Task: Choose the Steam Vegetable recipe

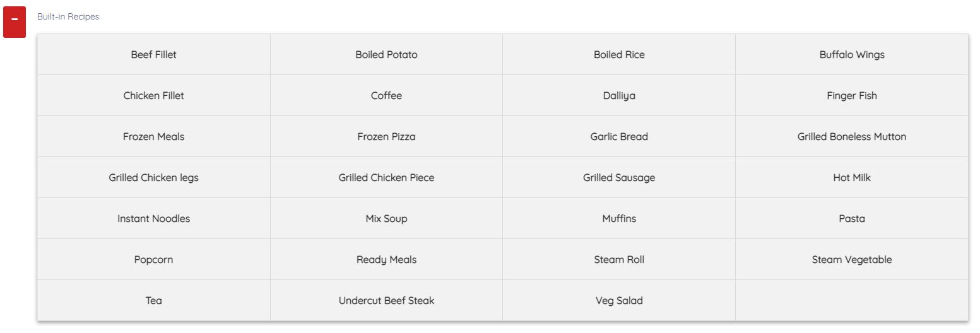Action: point(852,260)
